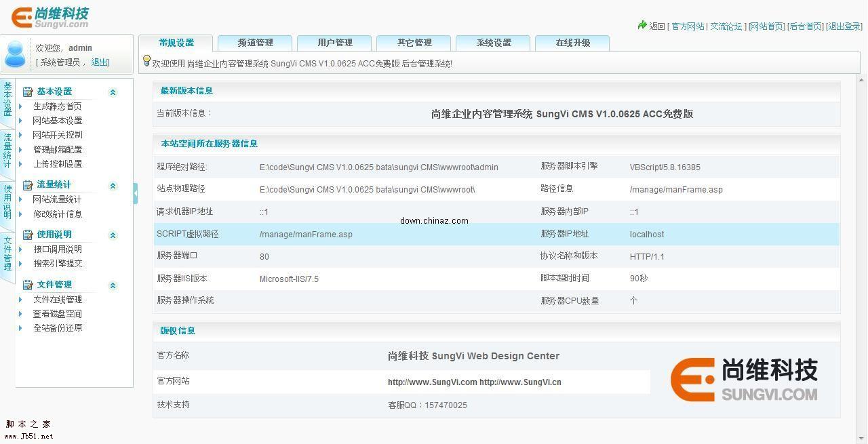The width and height of the screenshot is (868, 444).
Task: Click the notepad icon beside 基本设置
Action: point(26,91)
